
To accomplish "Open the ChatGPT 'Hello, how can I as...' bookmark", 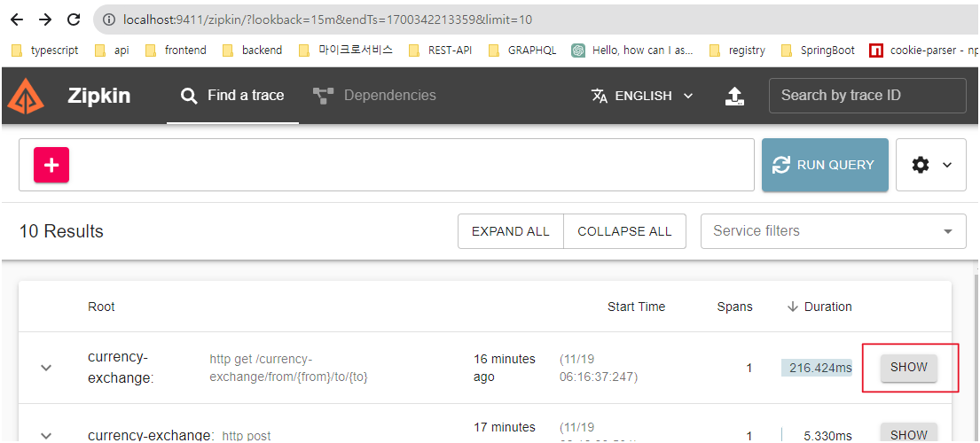I will coord(632,51).
